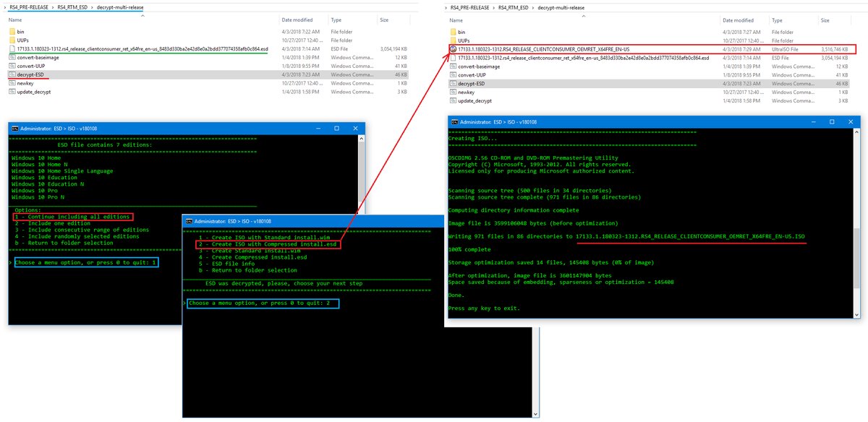This screenshot has width=868, height=422.
Task: Click the convert-UUP script icon in right explorer
Action: coord(453,74)
